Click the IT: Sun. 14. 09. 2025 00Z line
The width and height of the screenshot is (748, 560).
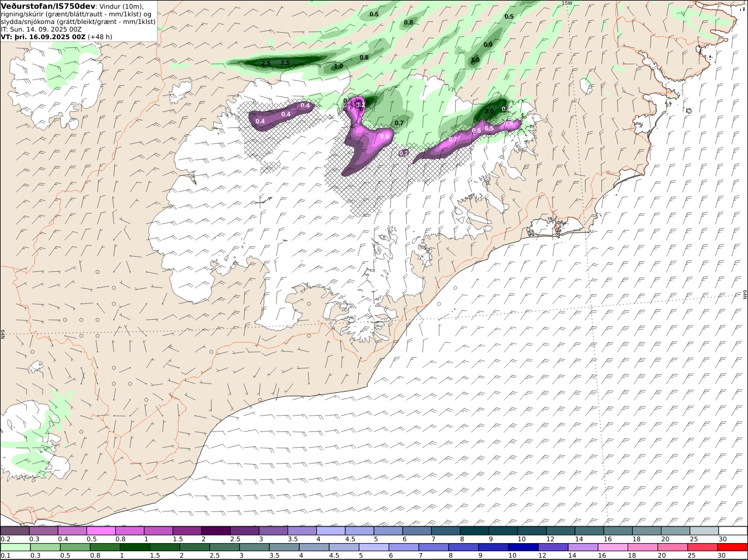point(41,29)
